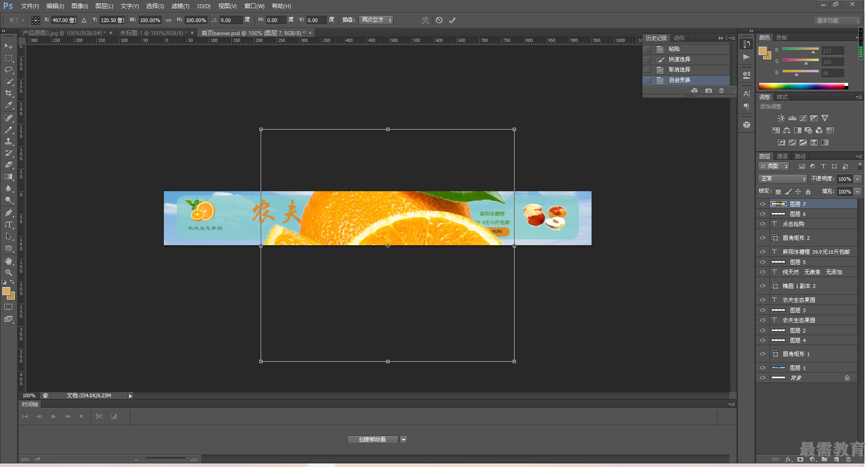The height and width of the screenshot is (467, 868).
Task: Commit the free transform with checkmark
Action: click(x=452, y=20)
